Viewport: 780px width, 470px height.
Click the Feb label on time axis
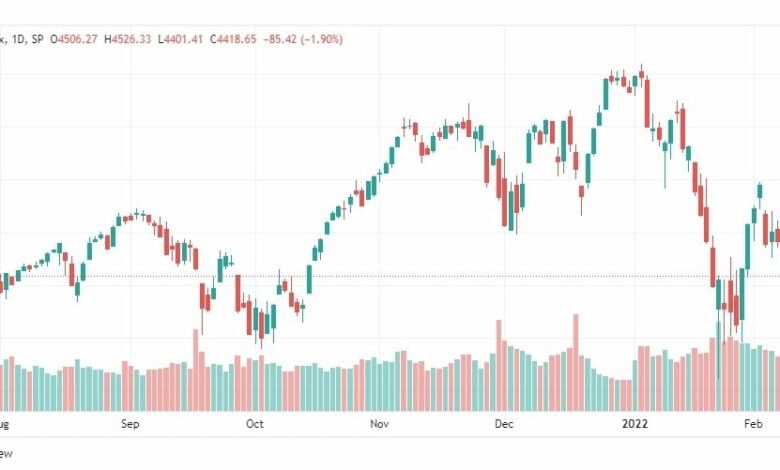[x=753, y=424]
